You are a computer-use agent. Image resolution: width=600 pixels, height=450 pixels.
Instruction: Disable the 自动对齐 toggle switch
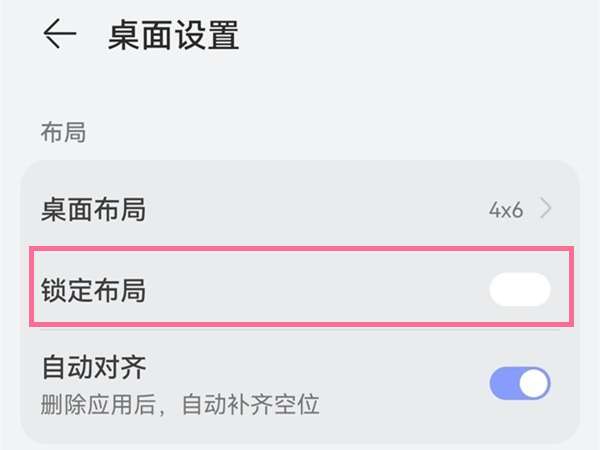coord(519,383)
